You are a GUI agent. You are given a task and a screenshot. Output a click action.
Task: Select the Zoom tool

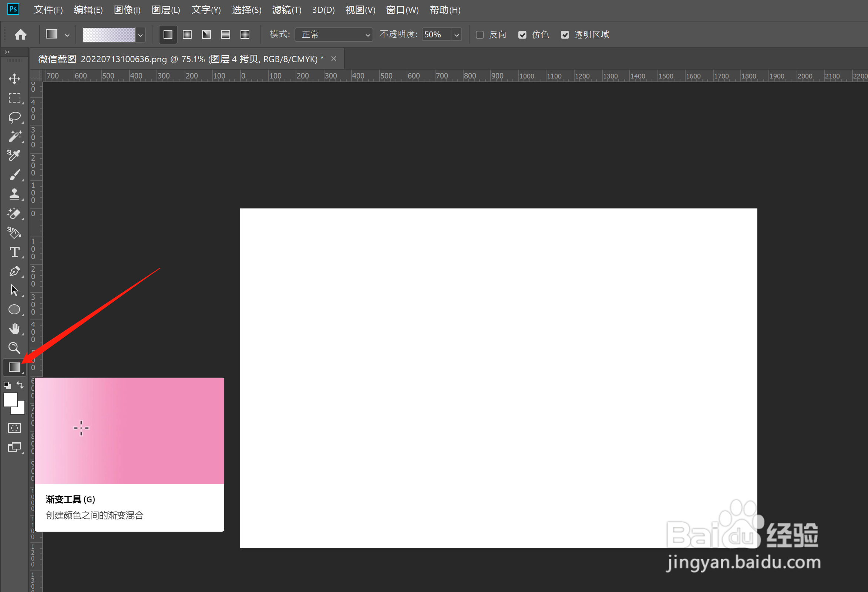14,348
